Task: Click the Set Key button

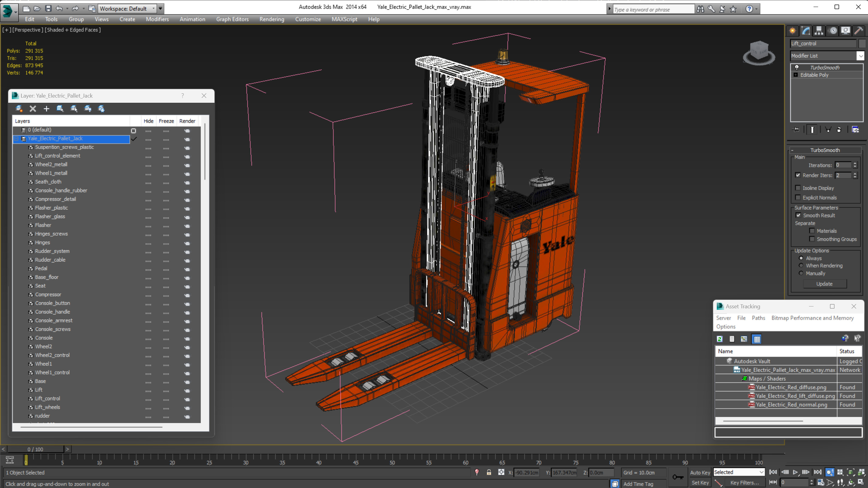Action: [700, 483]
